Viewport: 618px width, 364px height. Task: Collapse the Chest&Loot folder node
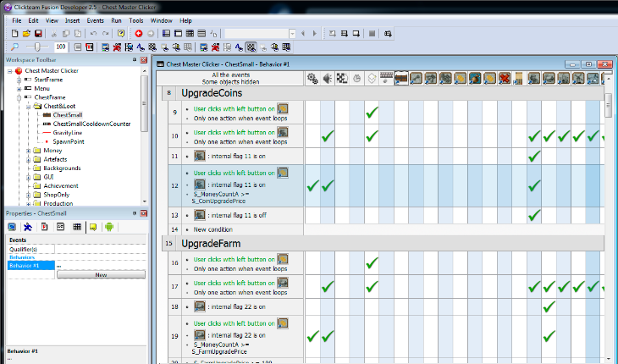tap(29, 107)
